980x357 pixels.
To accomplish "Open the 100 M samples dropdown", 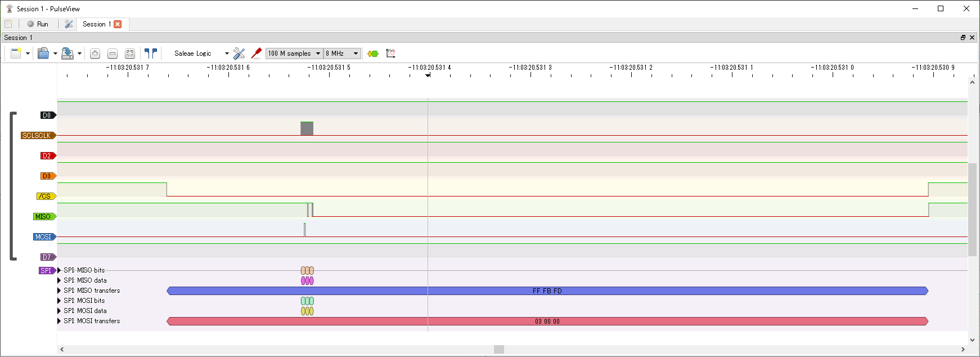I will click(x=294, y=53).
